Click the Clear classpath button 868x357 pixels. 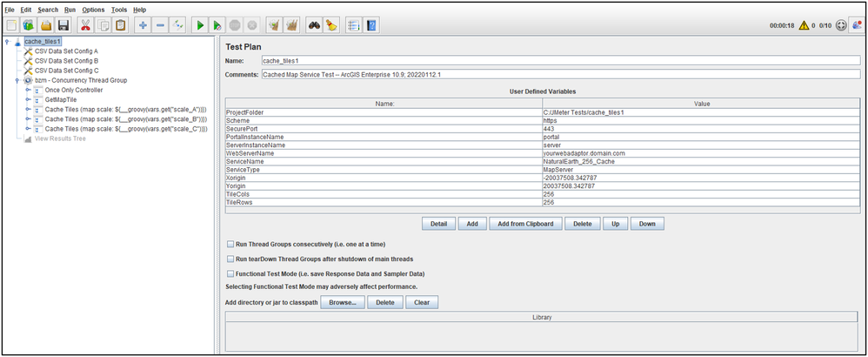[422, 303]
